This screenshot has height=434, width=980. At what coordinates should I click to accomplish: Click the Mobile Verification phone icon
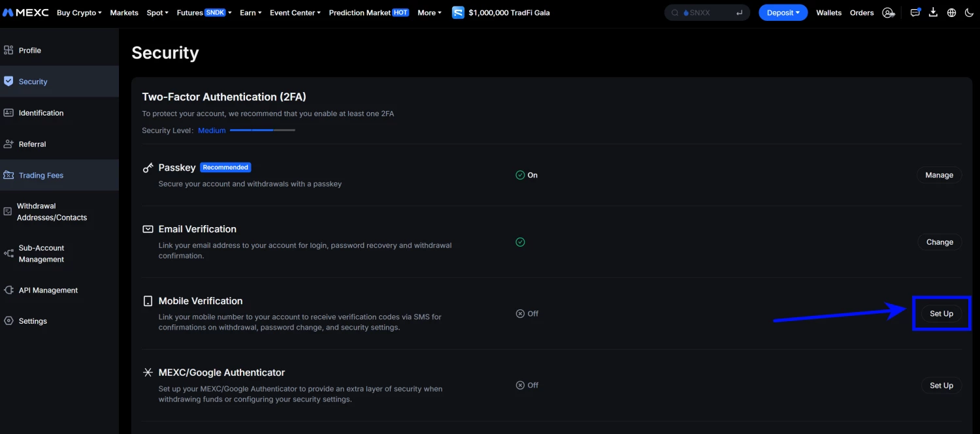148,301
